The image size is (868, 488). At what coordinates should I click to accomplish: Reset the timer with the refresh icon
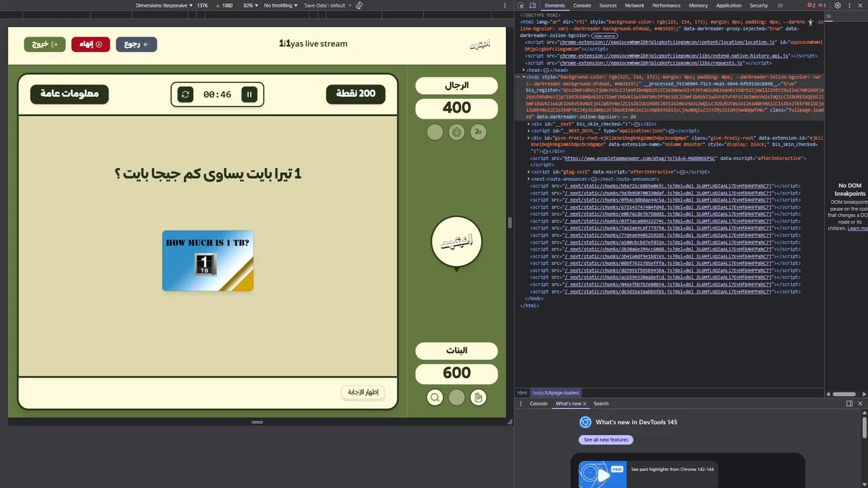tap(185, 94)
